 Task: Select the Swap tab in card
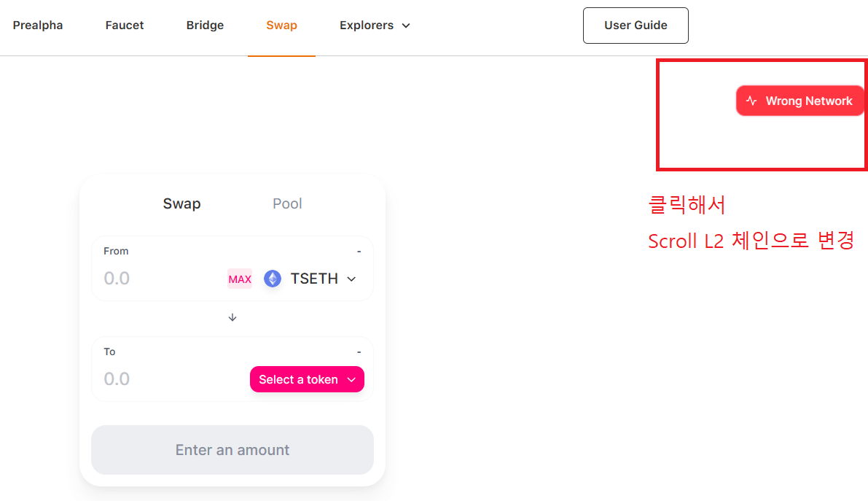[181, 203]
